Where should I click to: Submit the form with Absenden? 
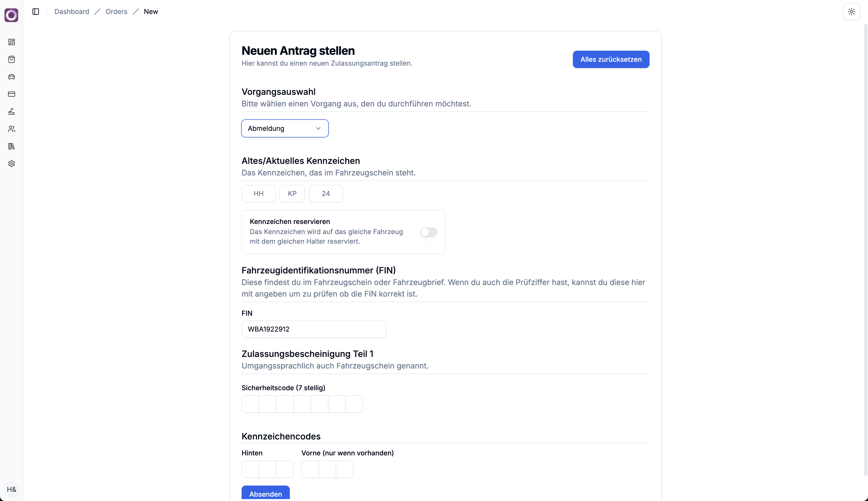click(265, 494)
